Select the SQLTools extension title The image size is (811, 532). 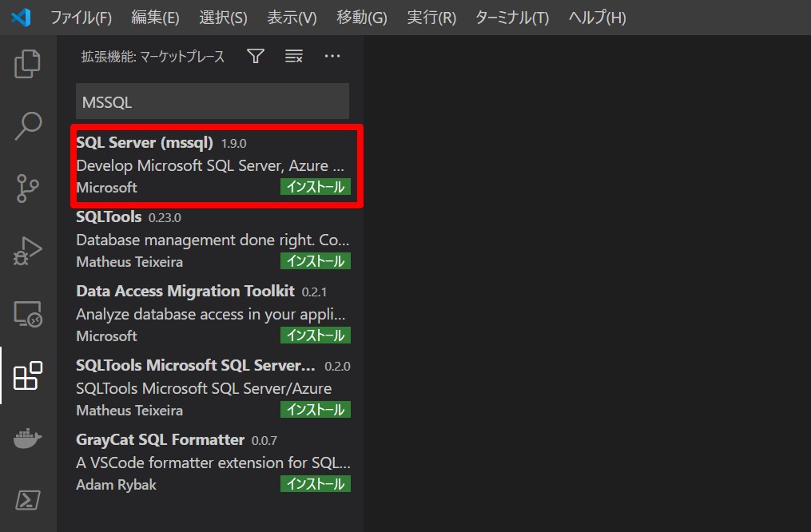(109, 216)
